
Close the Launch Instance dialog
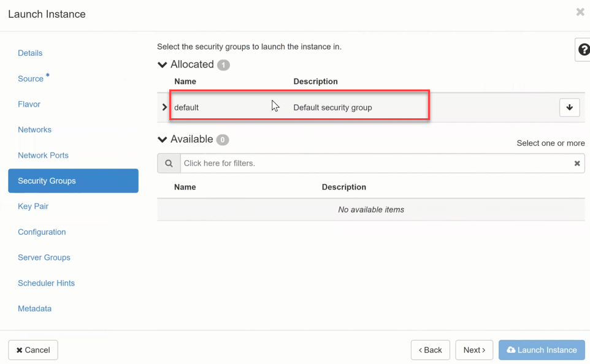point(580,12)
